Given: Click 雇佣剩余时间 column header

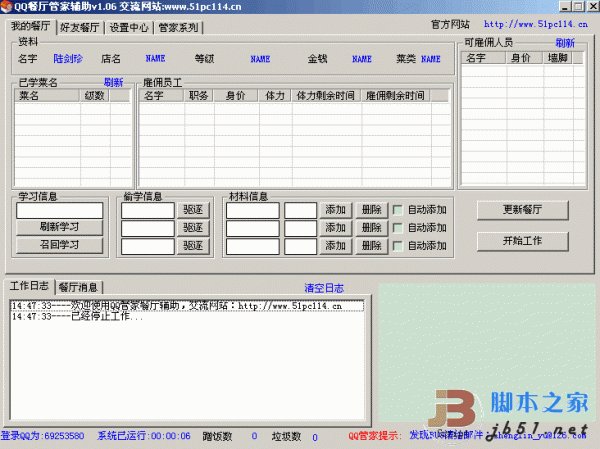Looking at the screenshot, I should pos(396,96).
